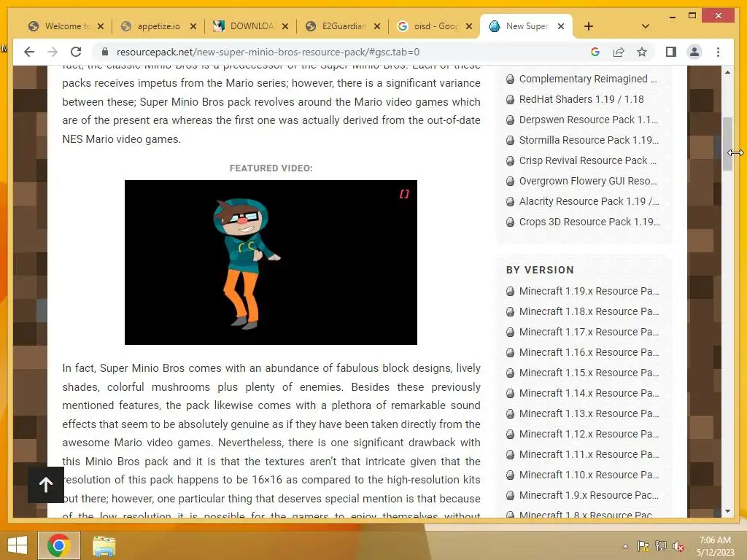Click the muted volume tray icon

(678, 546)
